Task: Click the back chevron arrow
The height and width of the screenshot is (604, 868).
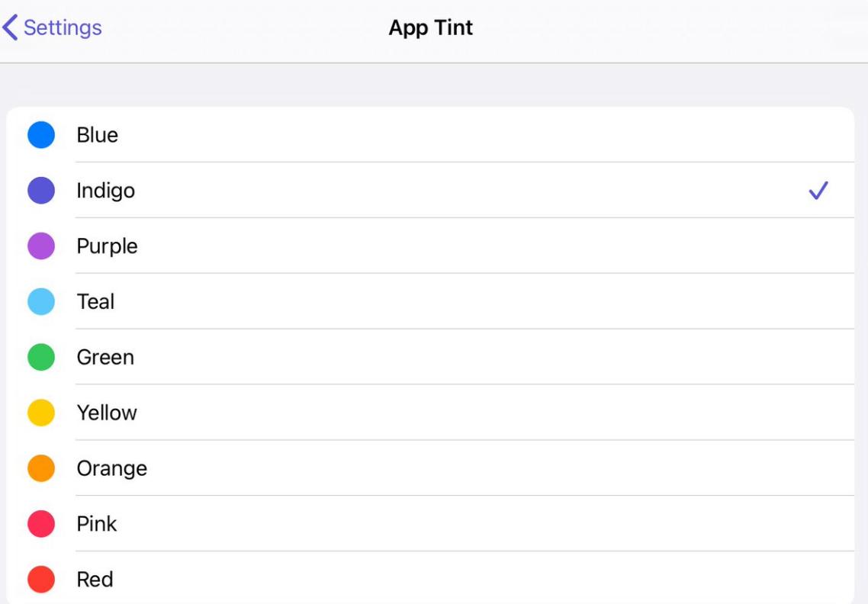Action: (x=10, y=28)
